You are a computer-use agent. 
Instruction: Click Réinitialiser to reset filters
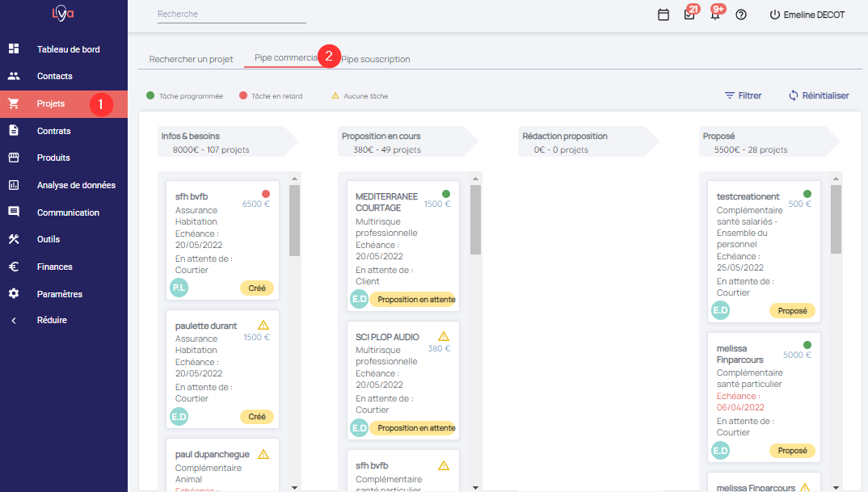coord(818,95)
